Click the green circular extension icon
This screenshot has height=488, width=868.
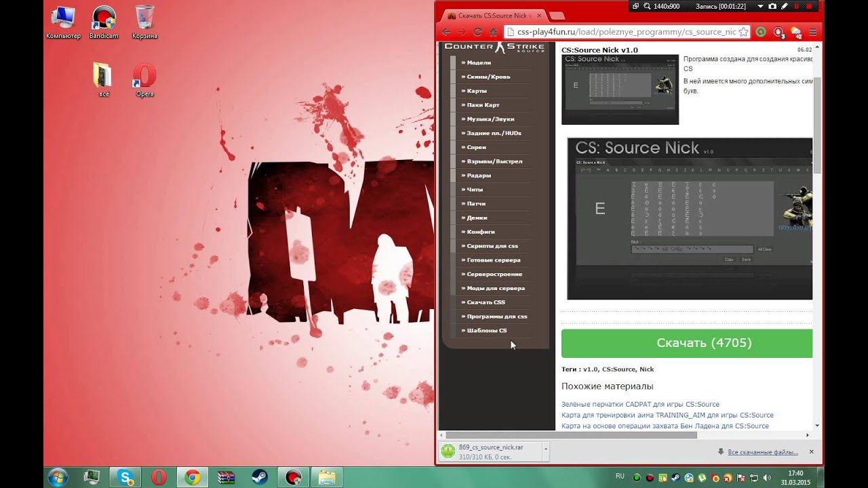coord(761,32)
